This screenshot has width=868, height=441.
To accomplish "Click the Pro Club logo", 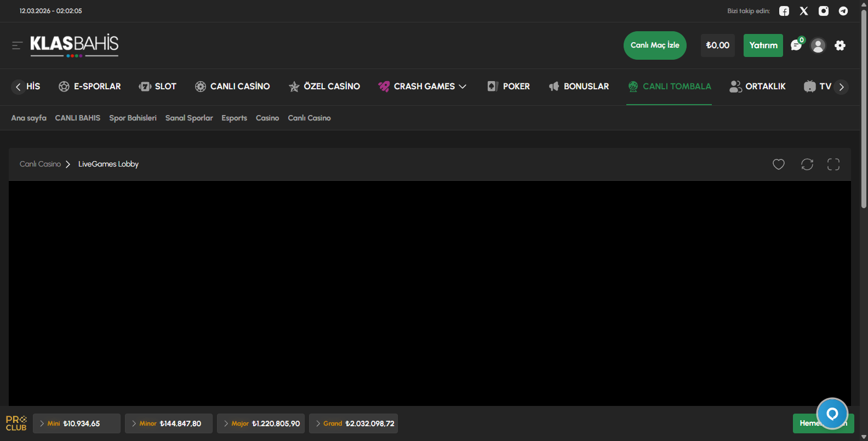I will pos(16,423).
